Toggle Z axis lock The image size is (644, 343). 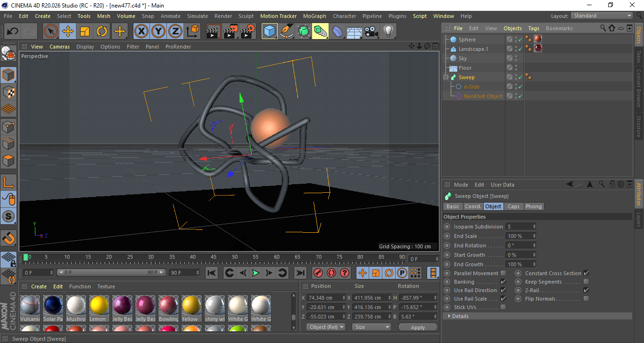pyautogui.click(x=175, y=32)
